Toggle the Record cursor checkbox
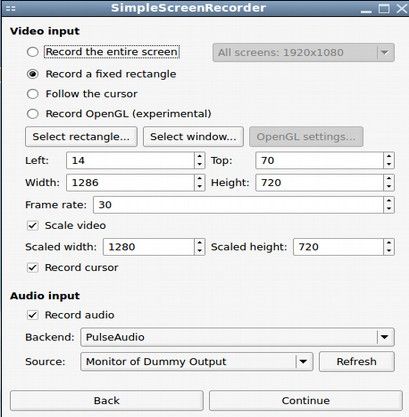The width and height of the screenshot is (409, 417). click(x=33, y=268)
